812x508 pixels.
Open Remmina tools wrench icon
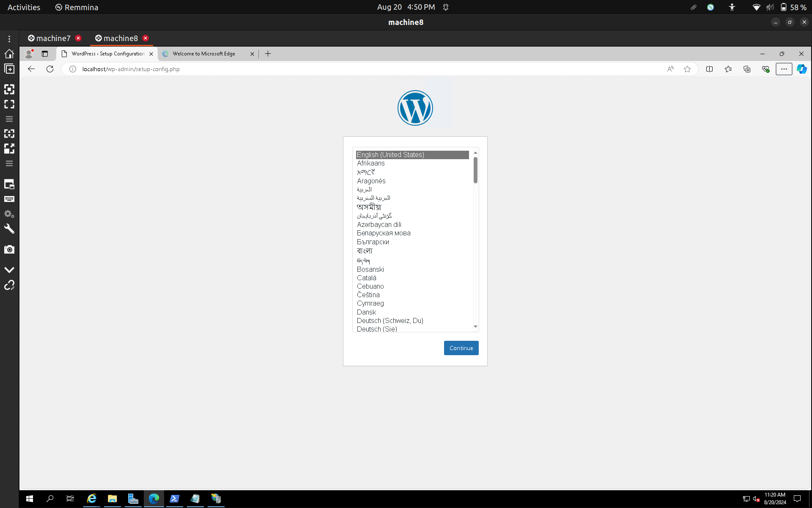click(x=9, y=229)
